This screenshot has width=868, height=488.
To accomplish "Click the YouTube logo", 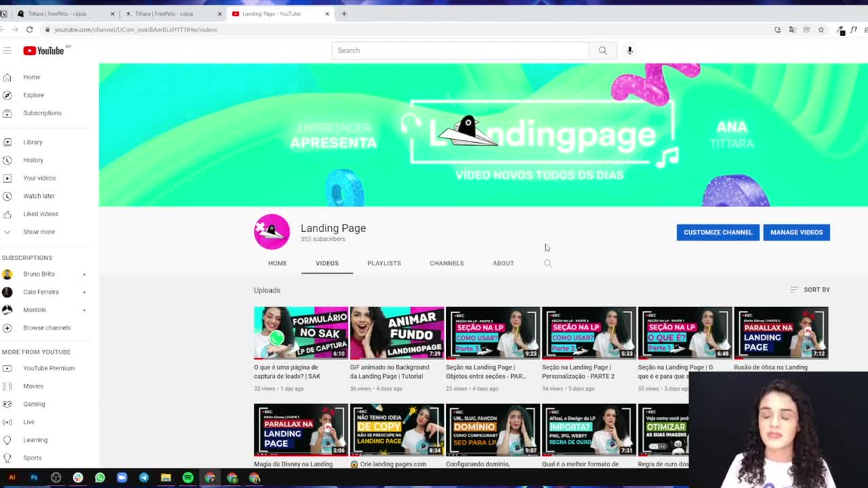I will tap(43, 51).
